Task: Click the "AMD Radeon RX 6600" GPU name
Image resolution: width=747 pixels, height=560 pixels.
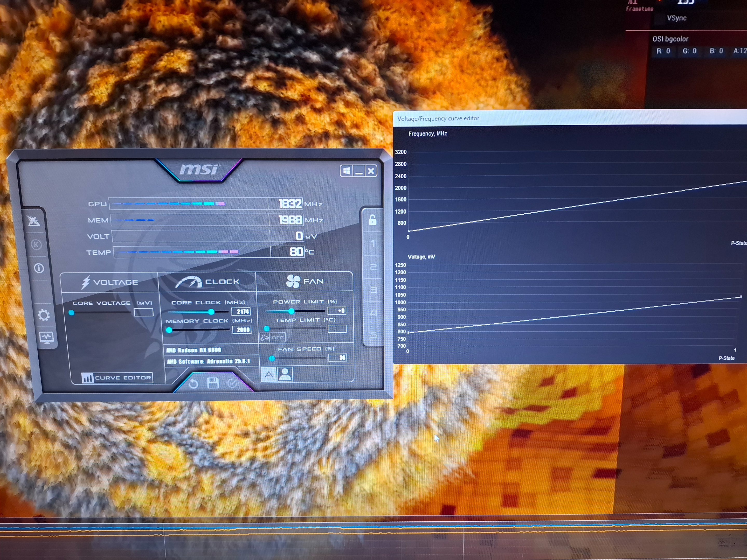Action: 193,350
